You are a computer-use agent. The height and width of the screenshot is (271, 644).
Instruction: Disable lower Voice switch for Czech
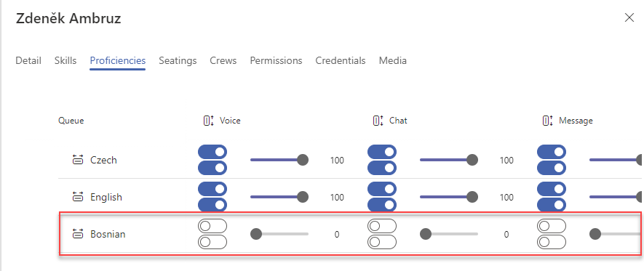(212, 168)
